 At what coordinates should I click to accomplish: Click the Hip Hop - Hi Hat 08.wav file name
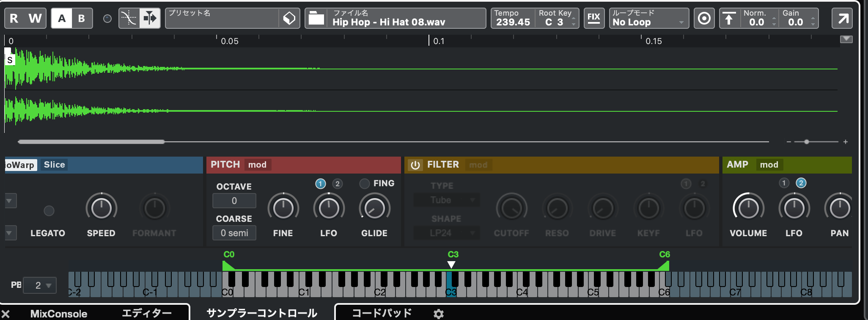[x=389, y=22]
